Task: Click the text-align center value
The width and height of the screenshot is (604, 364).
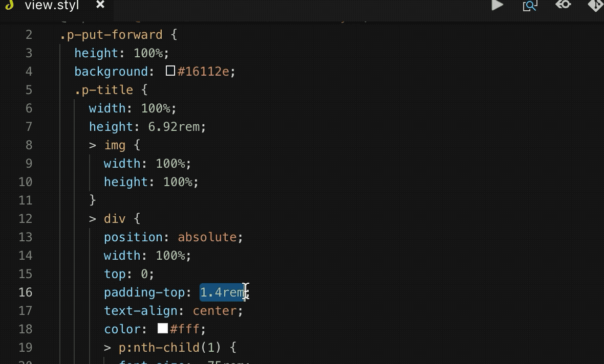Action: click(214, 311)
